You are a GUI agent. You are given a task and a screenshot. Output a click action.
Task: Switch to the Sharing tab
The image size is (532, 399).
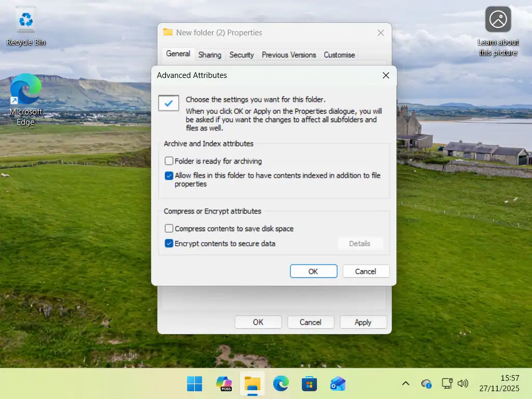[209, 55]
